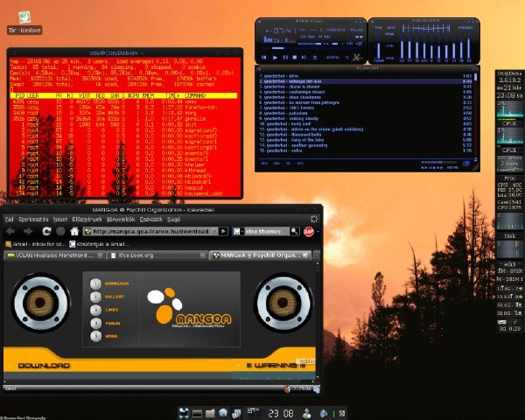Click the search magnifier in Iceweasel

294,231
